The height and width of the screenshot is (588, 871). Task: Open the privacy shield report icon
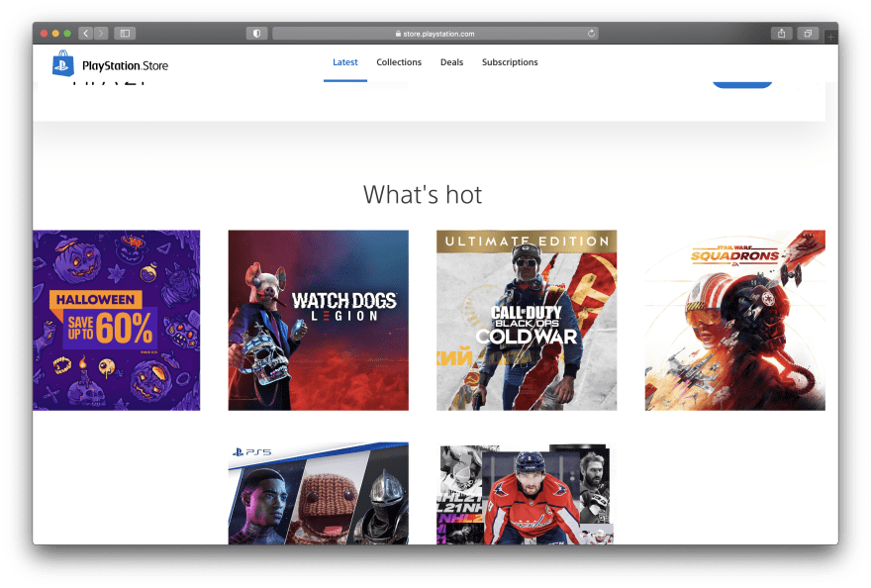point(256,34)
